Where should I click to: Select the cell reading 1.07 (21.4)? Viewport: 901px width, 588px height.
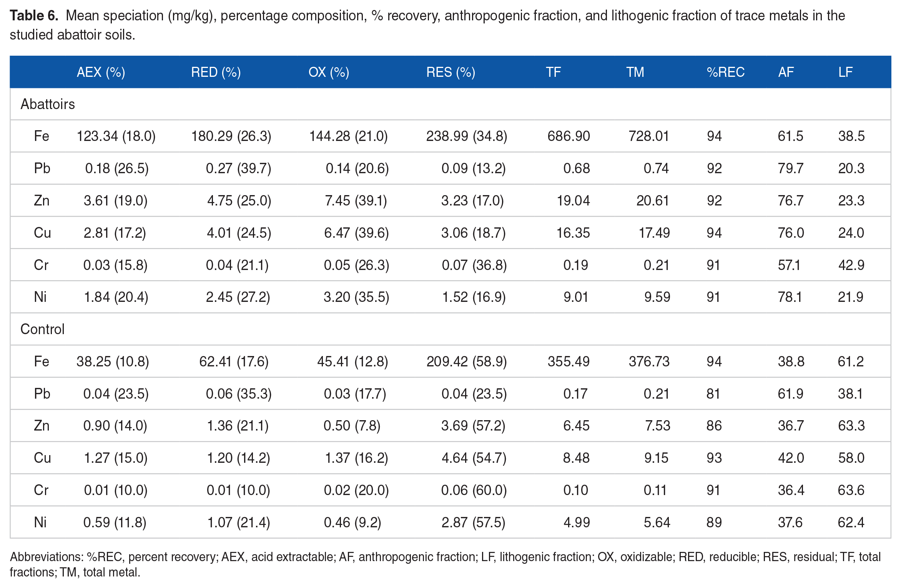pos(238,522)
